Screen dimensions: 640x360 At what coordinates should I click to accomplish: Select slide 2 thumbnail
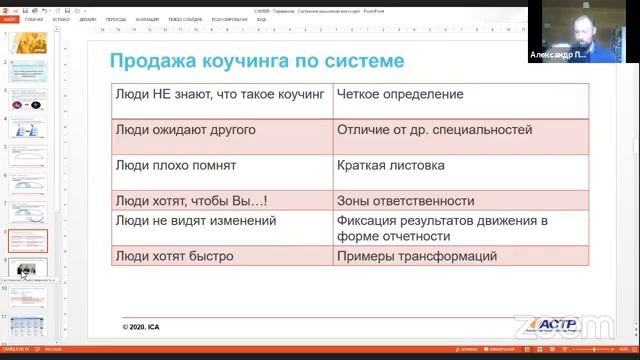(x=28, y=71)
